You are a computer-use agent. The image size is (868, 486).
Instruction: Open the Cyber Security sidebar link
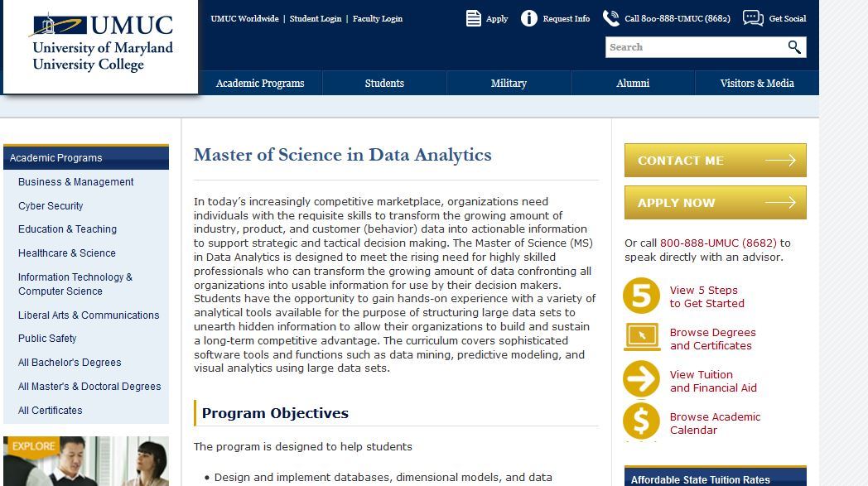[51, 206]
